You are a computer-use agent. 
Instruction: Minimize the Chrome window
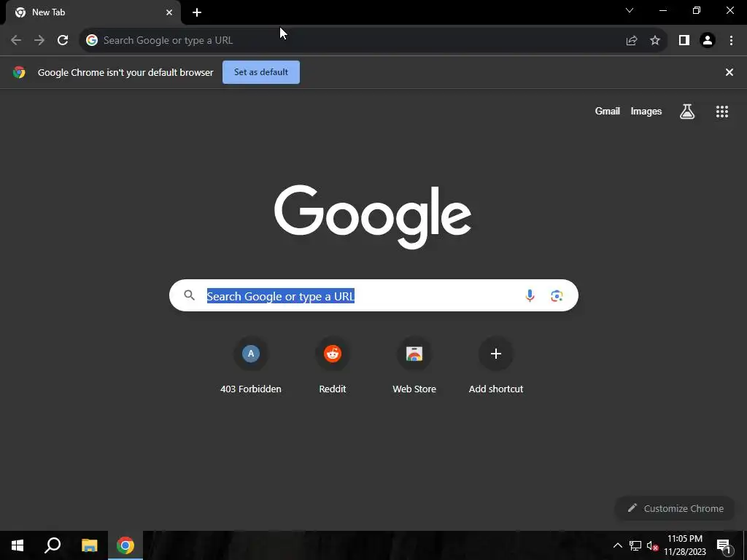coord(662,10)
